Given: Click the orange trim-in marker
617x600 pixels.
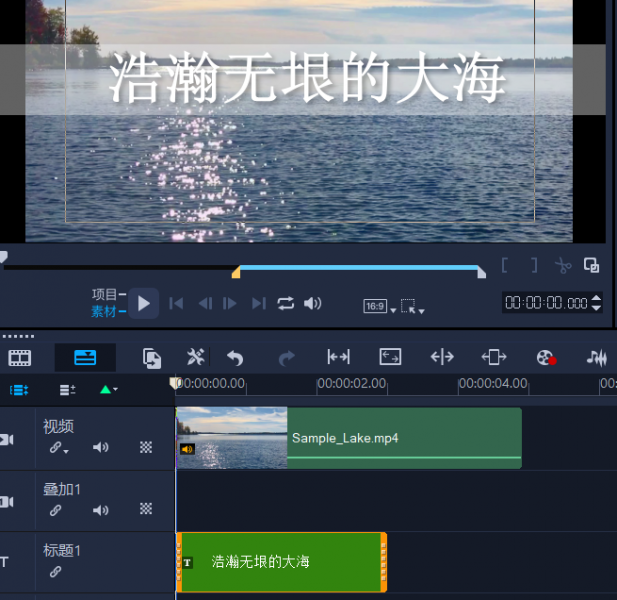Looking at the screenshot, I should tap(236, 272).
